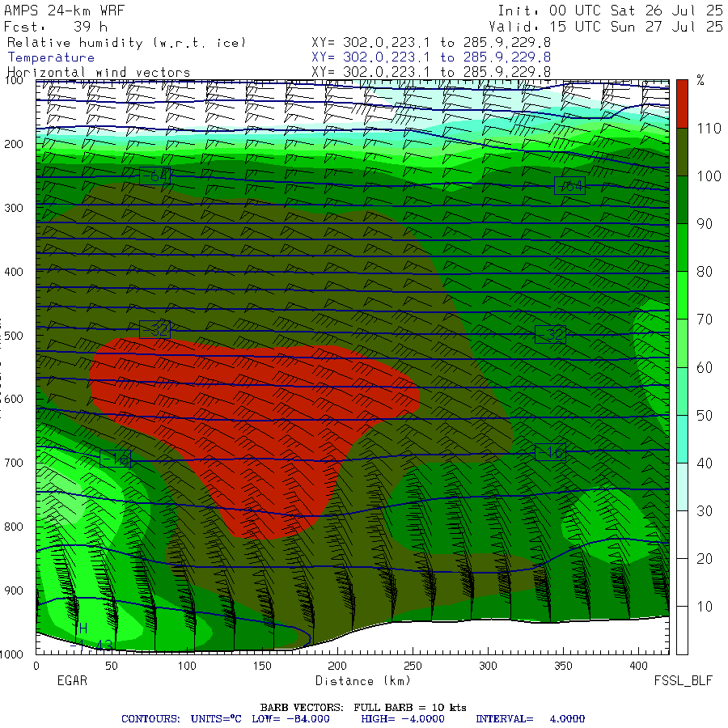
Task: Click the colorbar label '10'
Action: [705, 607]
